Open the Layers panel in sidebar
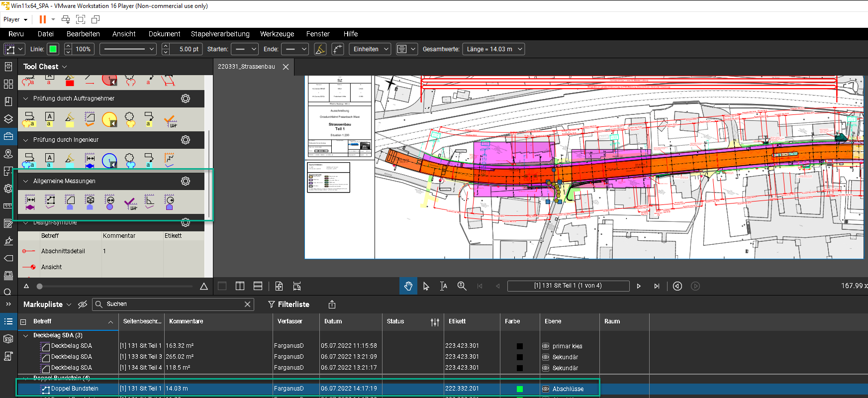868x398 pixels. pos(8,119)
